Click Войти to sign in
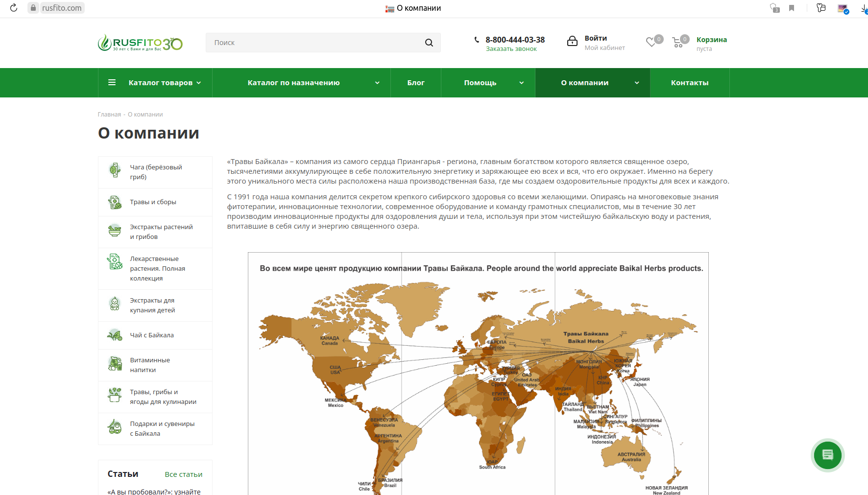Image resolution: width=868 pixels, height=495 pixels. [596, 38]
